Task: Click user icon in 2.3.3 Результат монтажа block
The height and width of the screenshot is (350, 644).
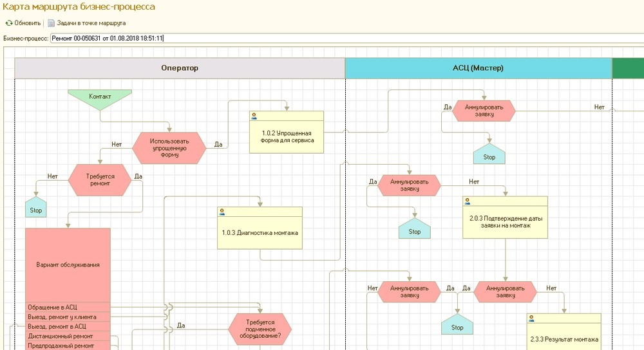Action: click(531, 318)
